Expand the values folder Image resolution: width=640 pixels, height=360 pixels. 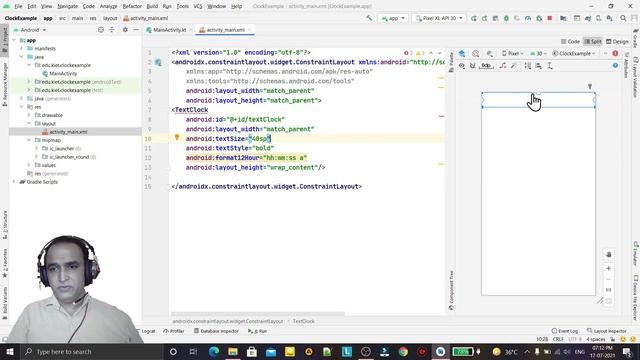click(x=29, y=165)
